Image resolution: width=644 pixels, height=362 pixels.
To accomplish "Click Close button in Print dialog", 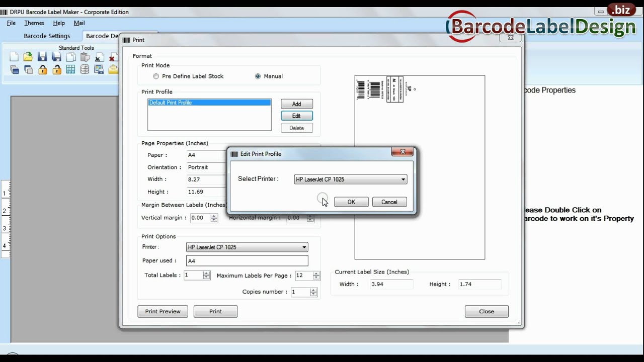I will 487,312.
